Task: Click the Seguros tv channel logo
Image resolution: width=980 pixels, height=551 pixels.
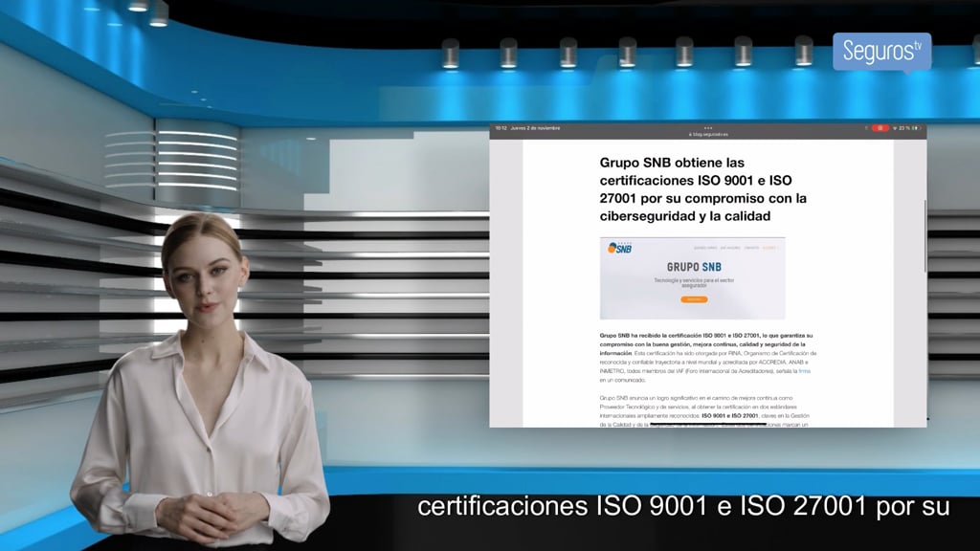Action: [881, 52]
